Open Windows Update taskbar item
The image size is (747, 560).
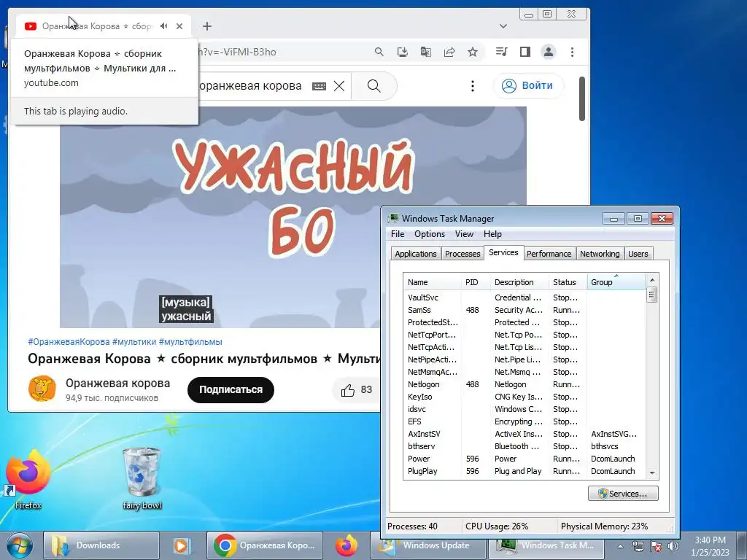pos(427,545)
